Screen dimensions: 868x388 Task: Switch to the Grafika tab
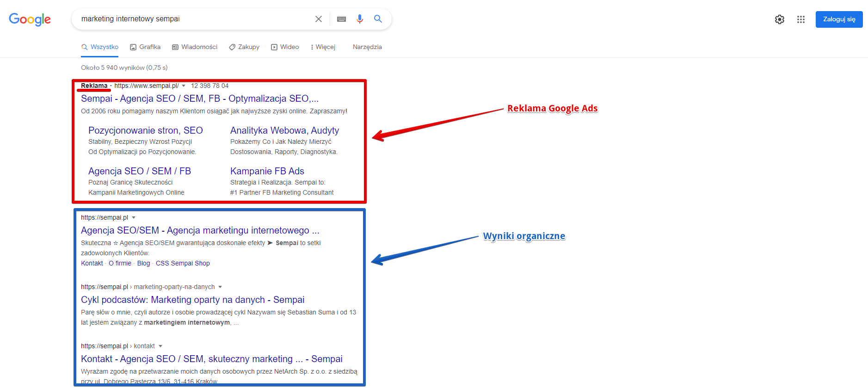(145, 47)
